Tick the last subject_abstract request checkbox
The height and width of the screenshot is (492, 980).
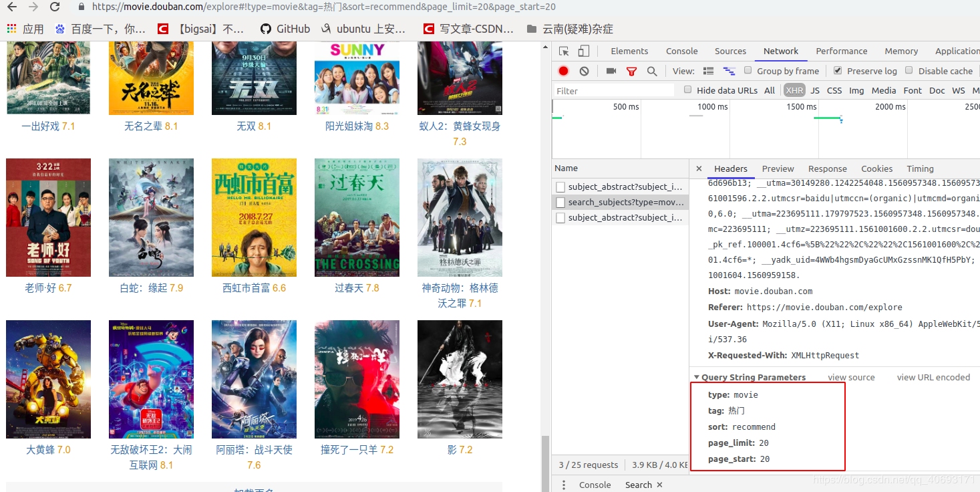tap(560, 217)
